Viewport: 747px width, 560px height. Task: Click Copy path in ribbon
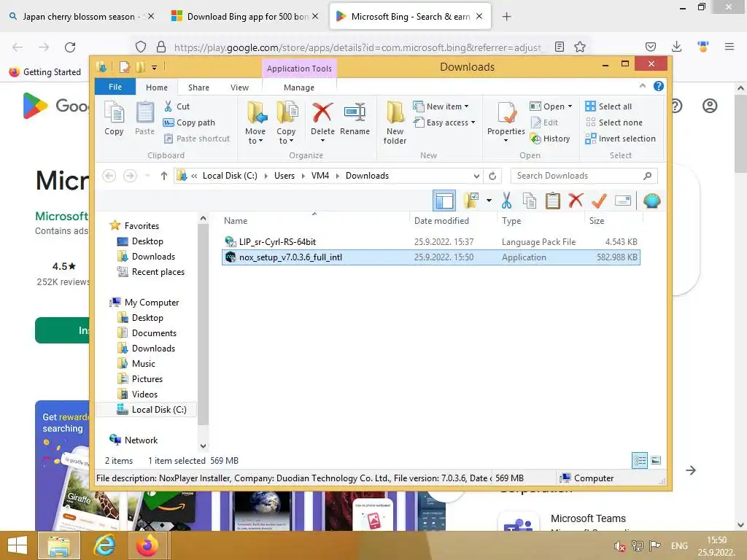click(x=189, y=122)
